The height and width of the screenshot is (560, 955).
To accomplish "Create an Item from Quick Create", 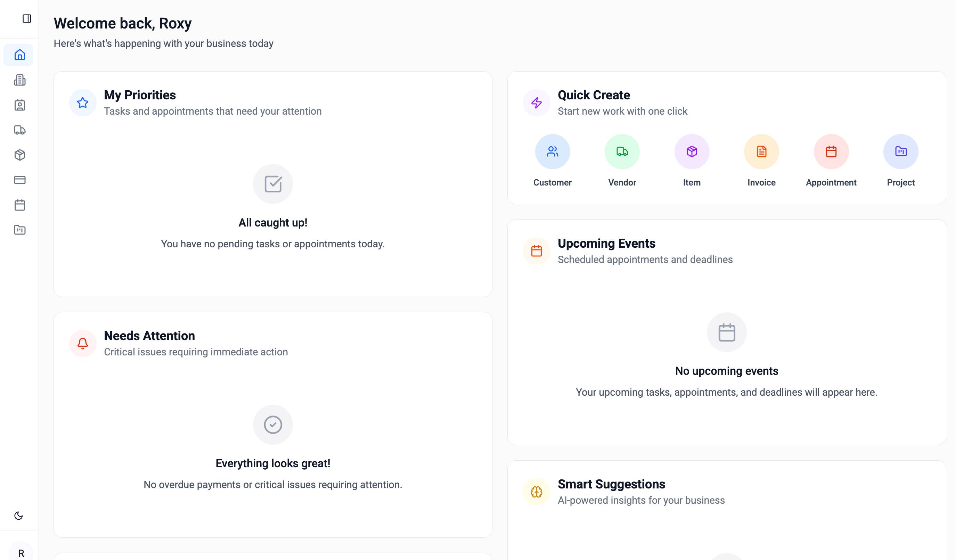I will [x=691, y=151].
